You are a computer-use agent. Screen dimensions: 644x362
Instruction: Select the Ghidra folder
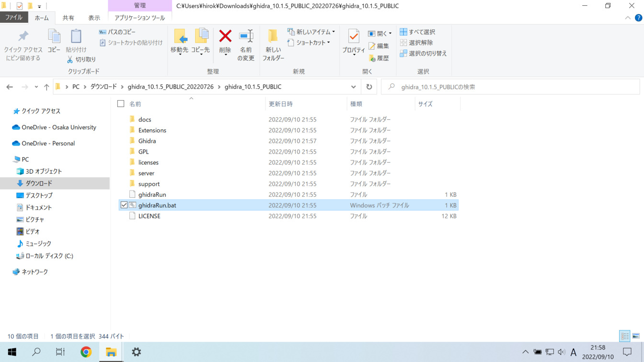(x=147, y=141)
